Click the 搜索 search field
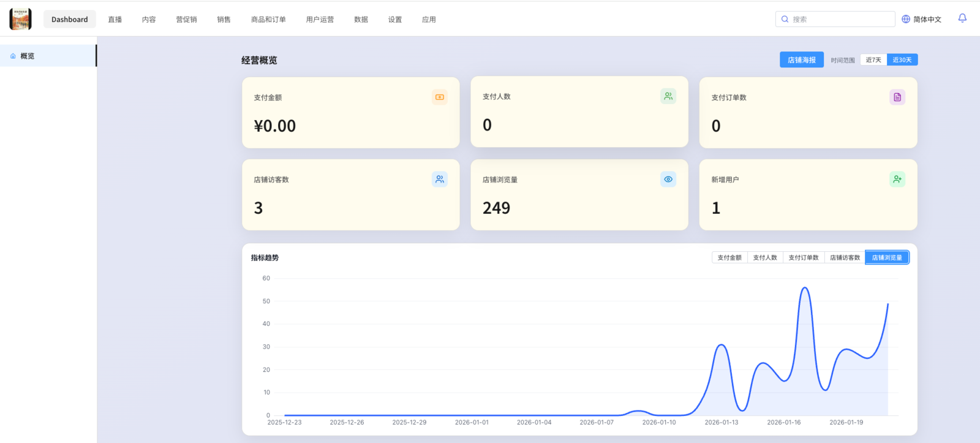The image size is (980, 443). click(840, 20)
